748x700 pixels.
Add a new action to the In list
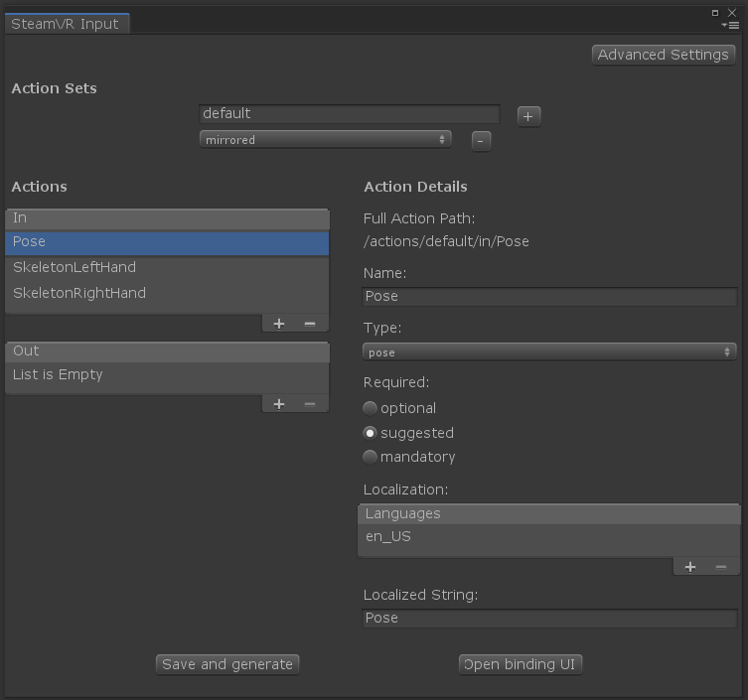(279, 325)
